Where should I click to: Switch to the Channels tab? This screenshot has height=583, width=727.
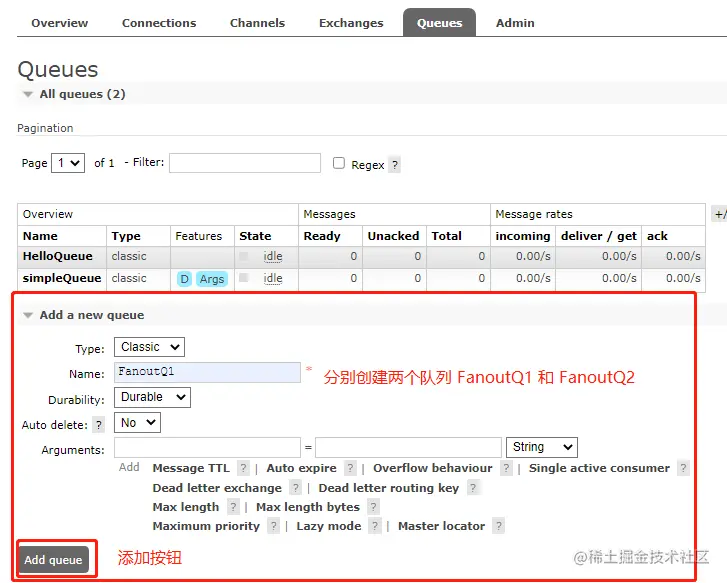tap(257, 23)
